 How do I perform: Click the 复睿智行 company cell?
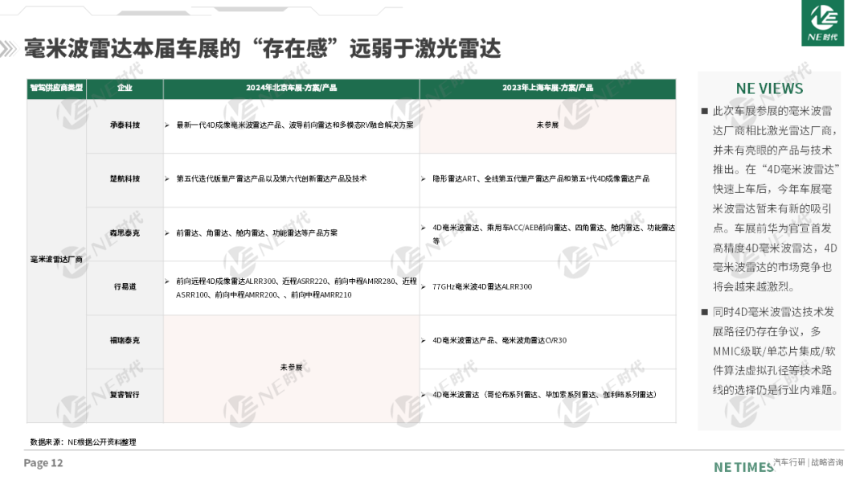125,395
